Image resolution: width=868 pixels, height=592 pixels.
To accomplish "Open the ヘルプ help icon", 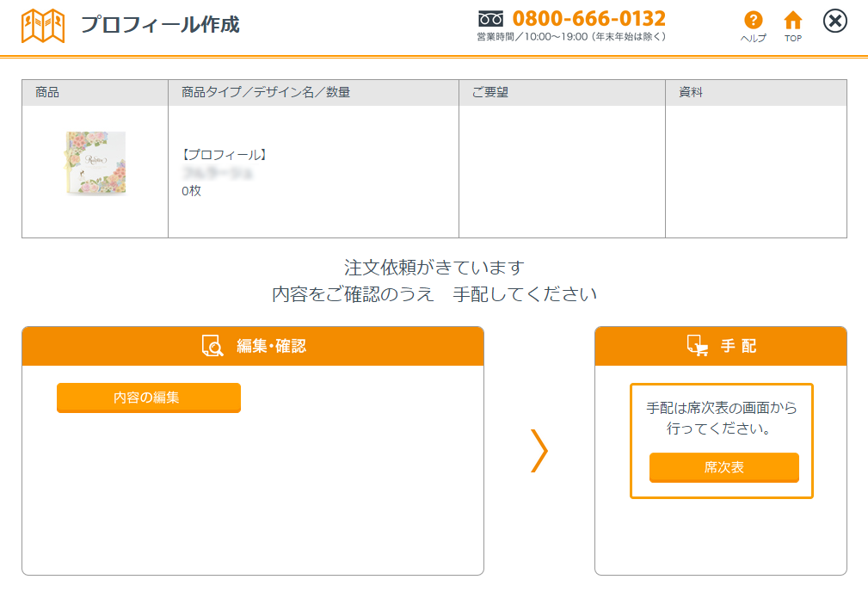I will coord(753,21).
